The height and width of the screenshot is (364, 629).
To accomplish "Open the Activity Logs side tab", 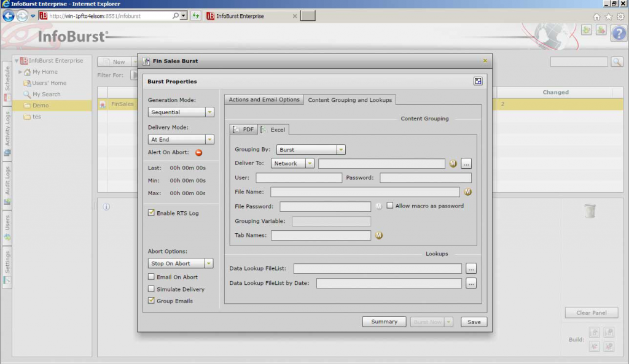I will 7,133.
